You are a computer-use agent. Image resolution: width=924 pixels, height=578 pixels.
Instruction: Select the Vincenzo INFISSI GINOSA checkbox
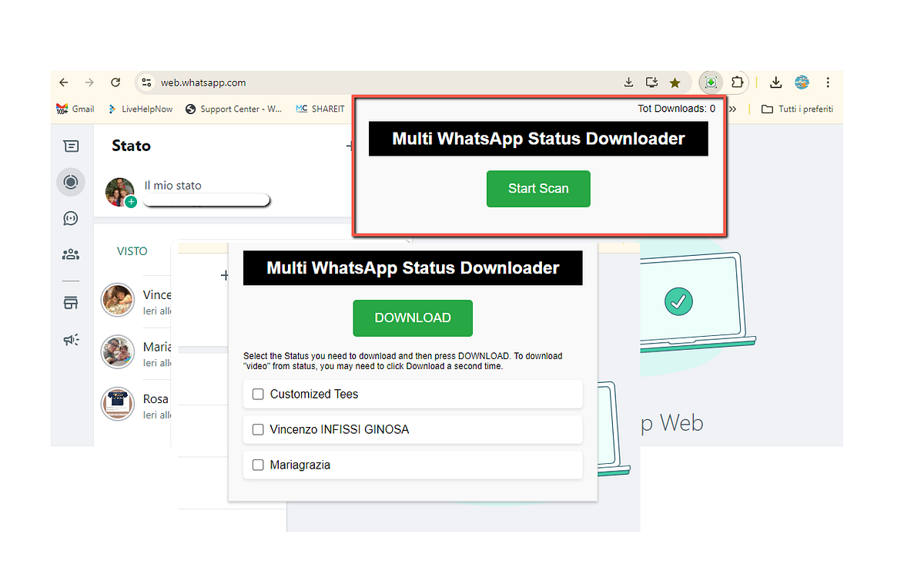tap(258, 429)
